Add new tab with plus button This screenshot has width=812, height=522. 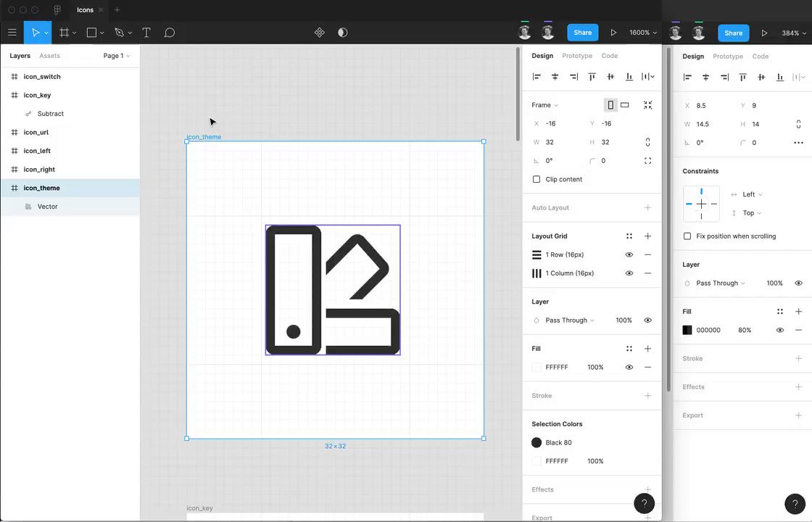pyautogui.click(x=117, y=10)
